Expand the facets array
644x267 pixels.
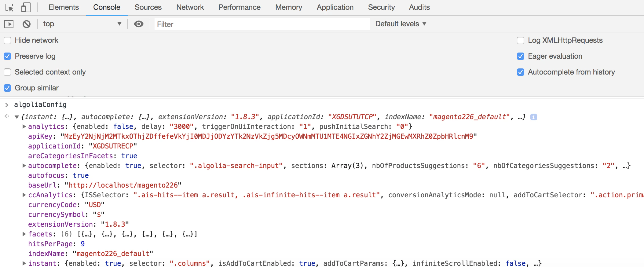(x=24, y=234)
